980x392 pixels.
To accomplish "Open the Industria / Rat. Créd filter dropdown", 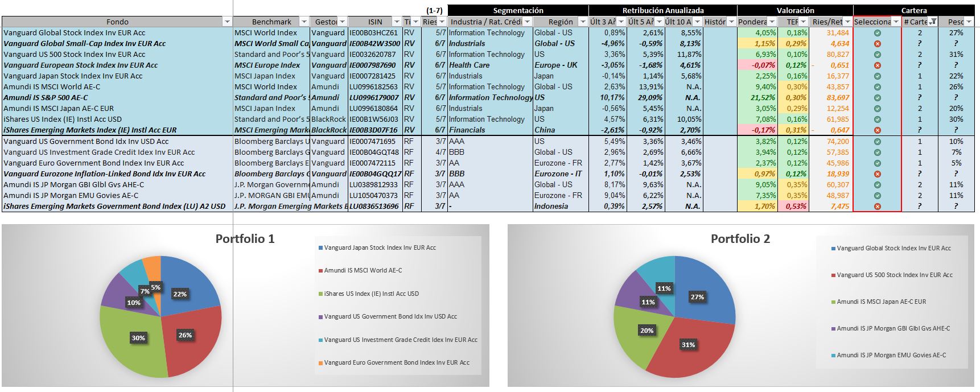I will [527, 22].
